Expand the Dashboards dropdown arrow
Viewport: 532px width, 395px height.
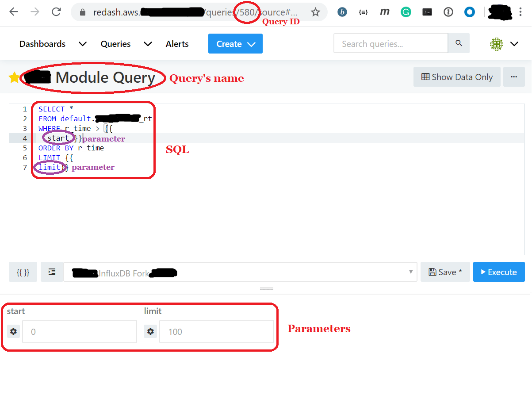pos(82,44)
